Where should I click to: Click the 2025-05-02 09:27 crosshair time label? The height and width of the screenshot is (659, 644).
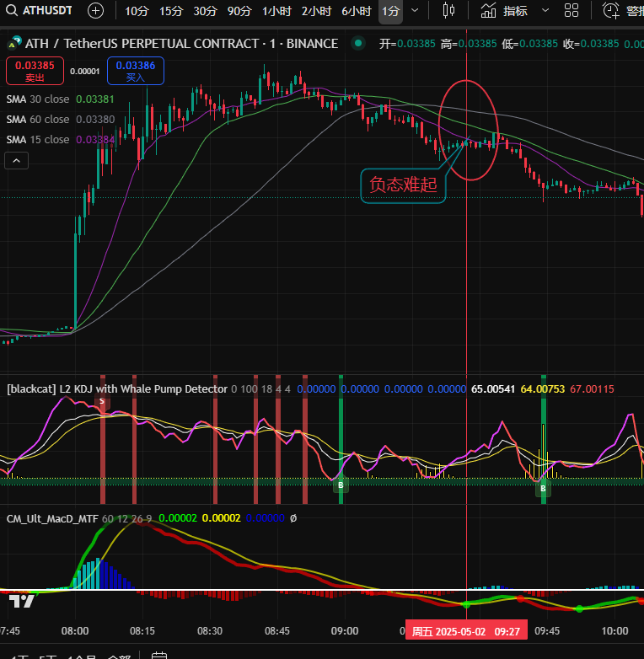[x=466, y=631]
